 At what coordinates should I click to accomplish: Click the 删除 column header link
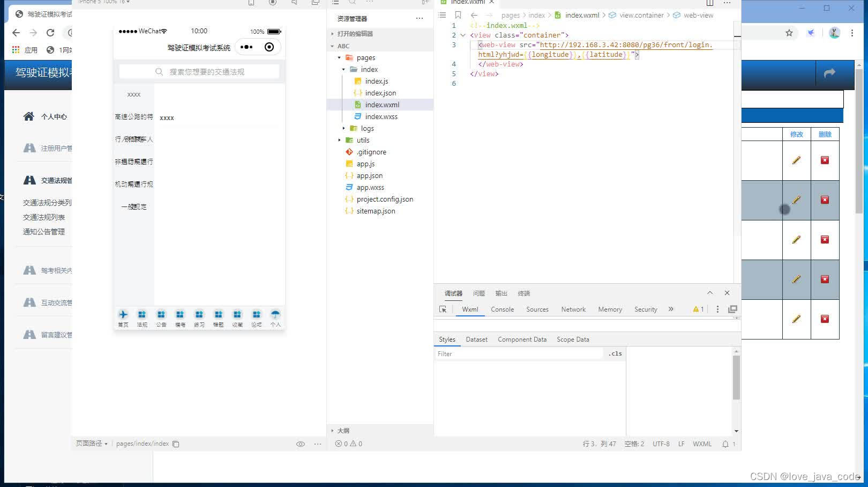825,135
